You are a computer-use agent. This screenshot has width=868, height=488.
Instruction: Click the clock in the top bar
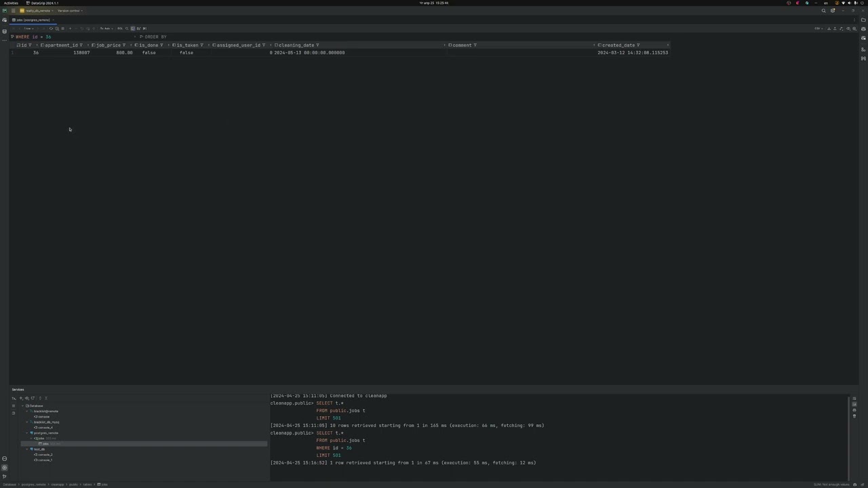tap(434, 3)
